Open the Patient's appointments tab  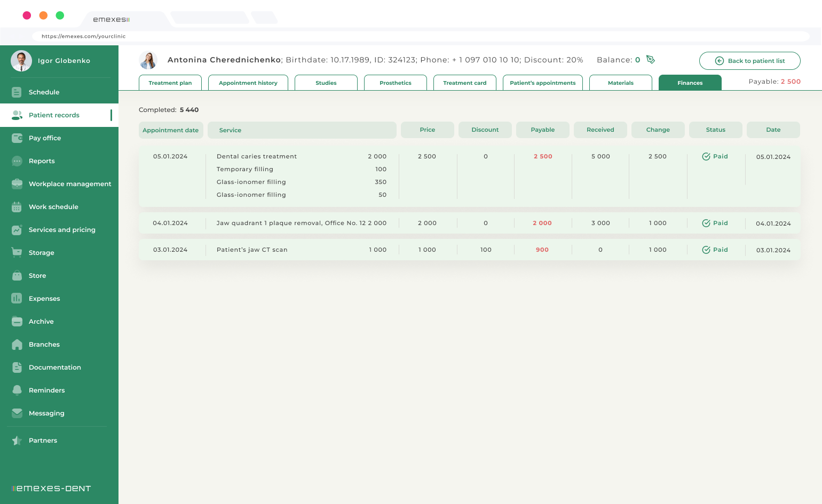click(543, 83)
